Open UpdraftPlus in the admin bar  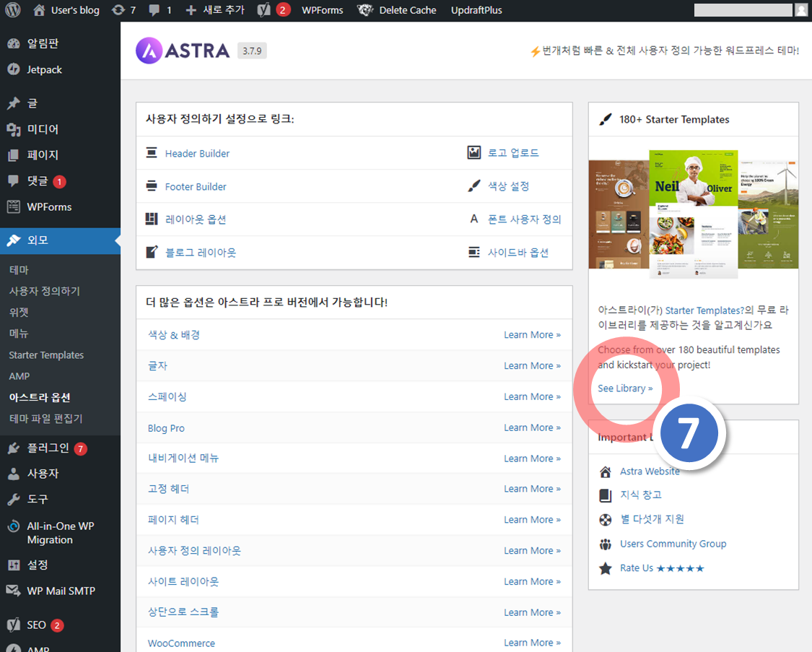[476, 10]
